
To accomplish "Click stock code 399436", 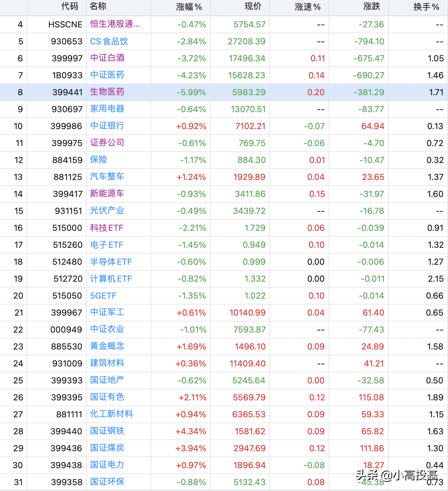I will (67, 448).
